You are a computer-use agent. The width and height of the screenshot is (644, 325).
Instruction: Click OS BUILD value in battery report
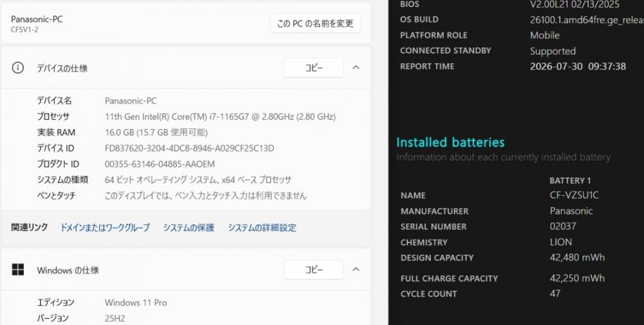pos(587,20)
